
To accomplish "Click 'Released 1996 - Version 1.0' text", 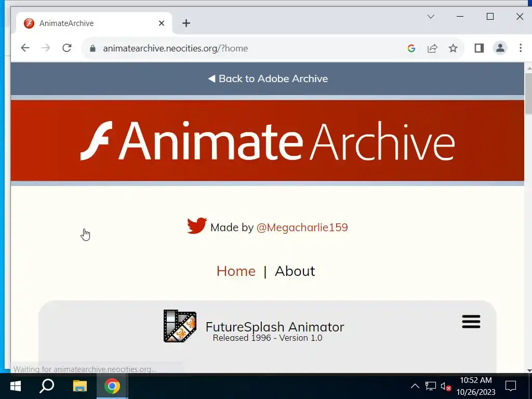I will pyautogui.click(x=268, y=338).
